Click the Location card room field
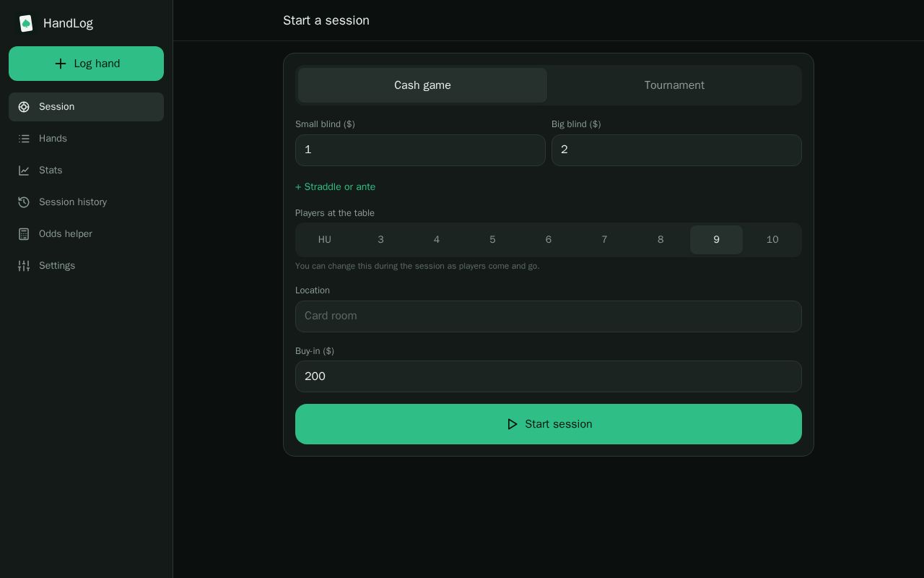Viewport: 924px width, 578px height. pos(549,316)
